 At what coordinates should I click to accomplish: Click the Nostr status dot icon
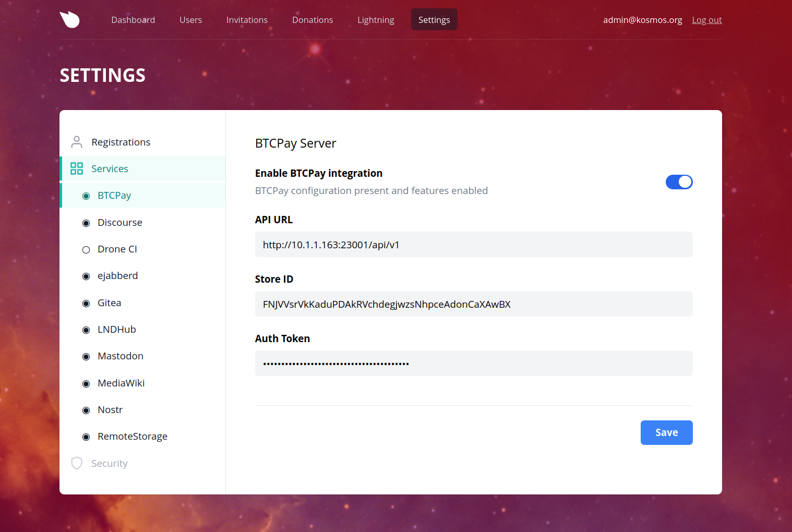(86, 410)
